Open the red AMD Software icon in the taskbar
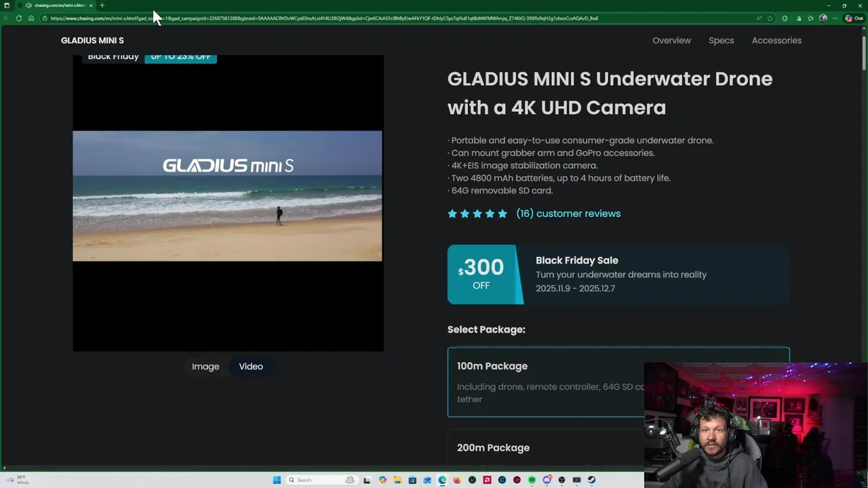Screen dimensions: 868x488 point(487,480)
